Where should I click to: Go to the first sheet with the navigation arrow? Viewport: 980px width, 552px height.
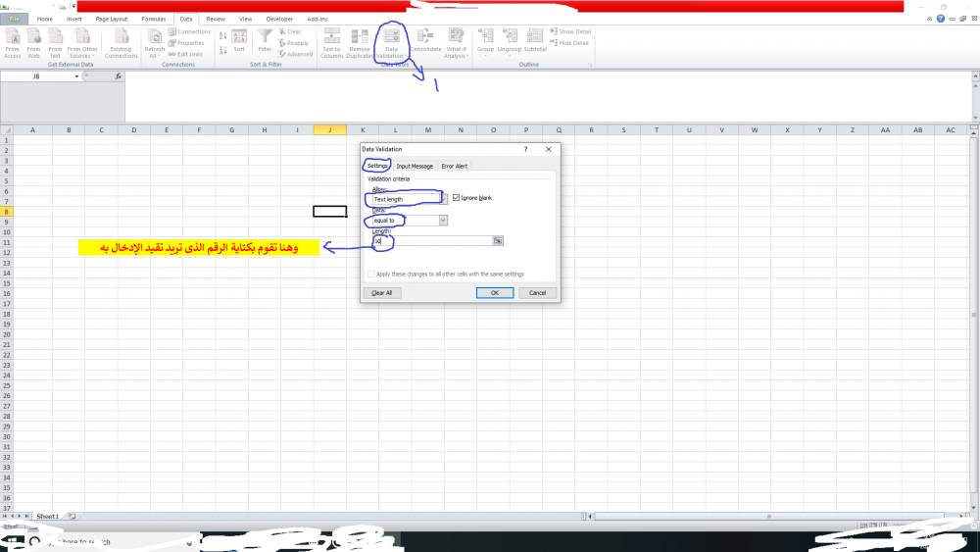pos(4,517)
